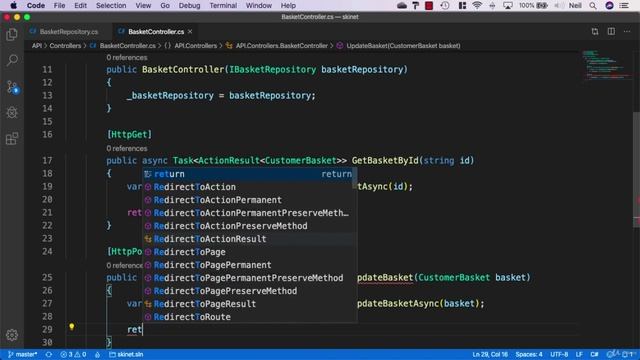Select the skinet.sln project in status bar
This screenshot has height=360, width=640.
point(126,354)
